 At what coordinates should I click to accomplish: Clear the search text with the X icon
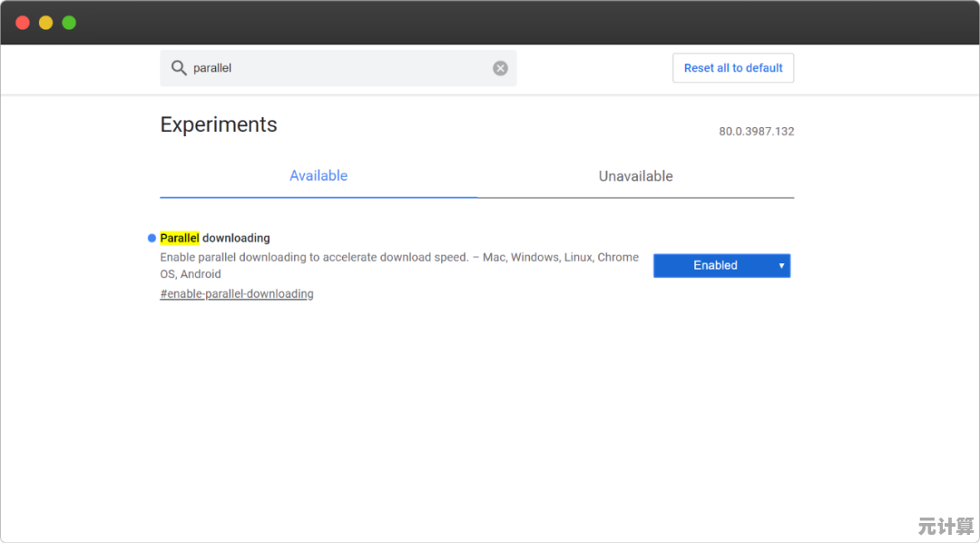coord(500,68)
